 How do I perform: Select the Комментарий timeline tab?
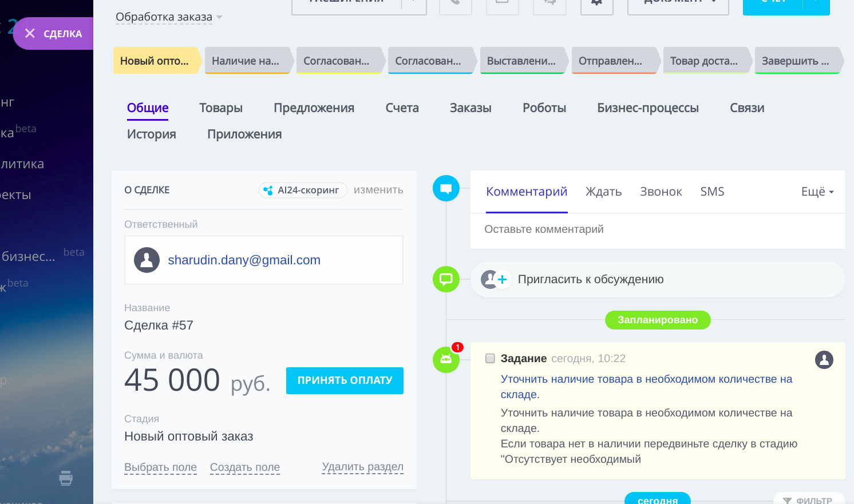[527, 192]
